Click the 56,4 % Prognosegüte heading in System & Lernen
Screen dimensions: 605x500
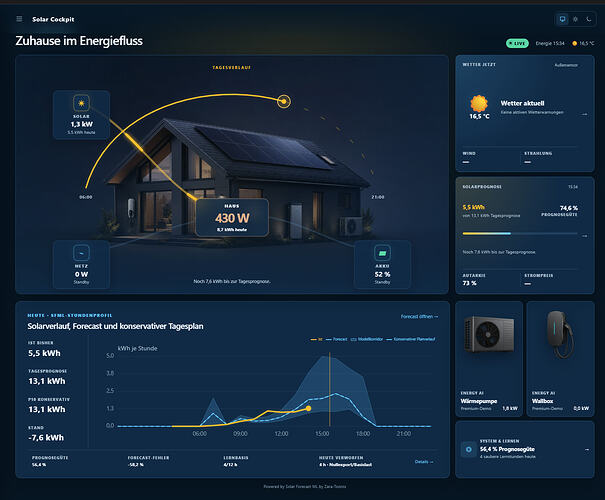tap(507, 449)
